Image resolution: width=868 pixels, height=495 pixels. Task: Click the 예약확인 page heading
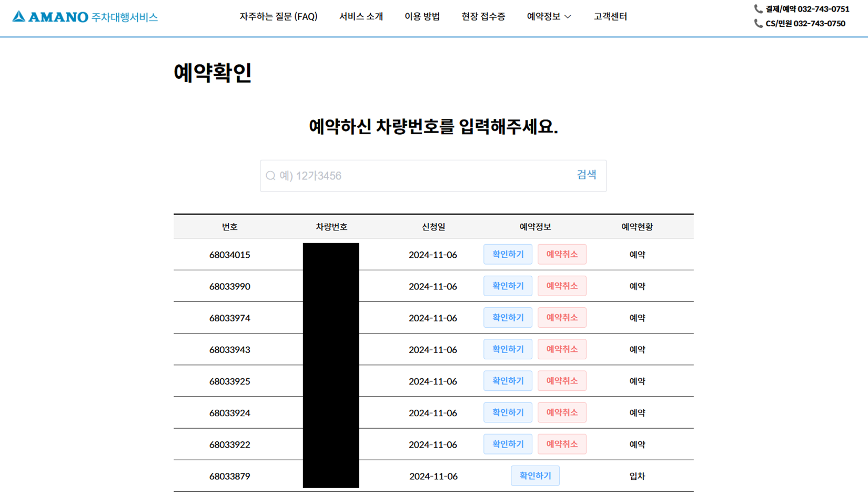(x=213, y=73)
